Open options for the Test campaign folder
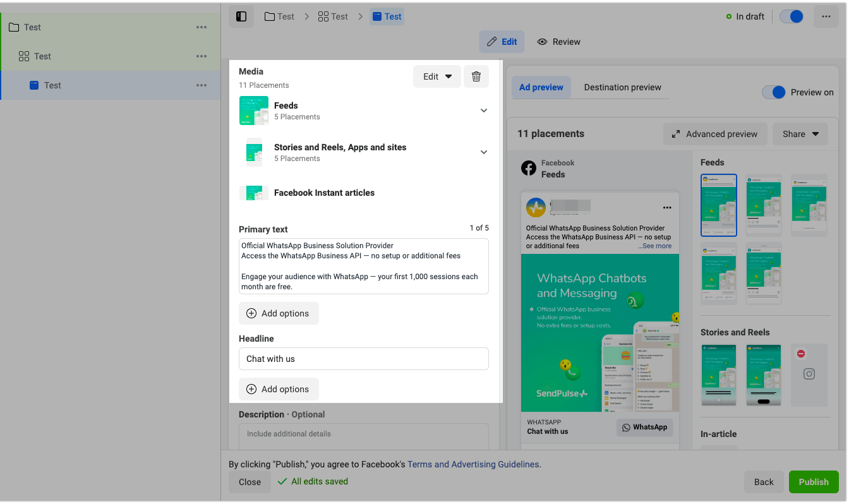The width and height of the screenshot is (849, 504). (x=202, y=27)
